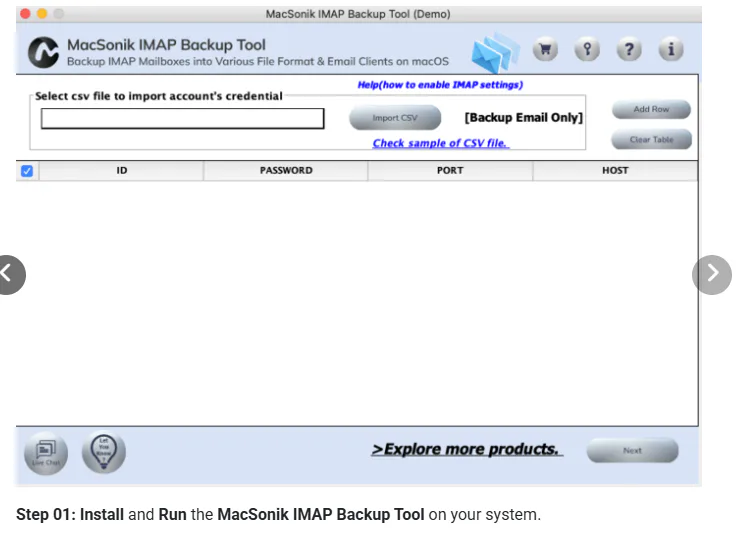Open Check sample of CSV file link
The height and width of the screenshot is (539, 738).
pos(441,143)
